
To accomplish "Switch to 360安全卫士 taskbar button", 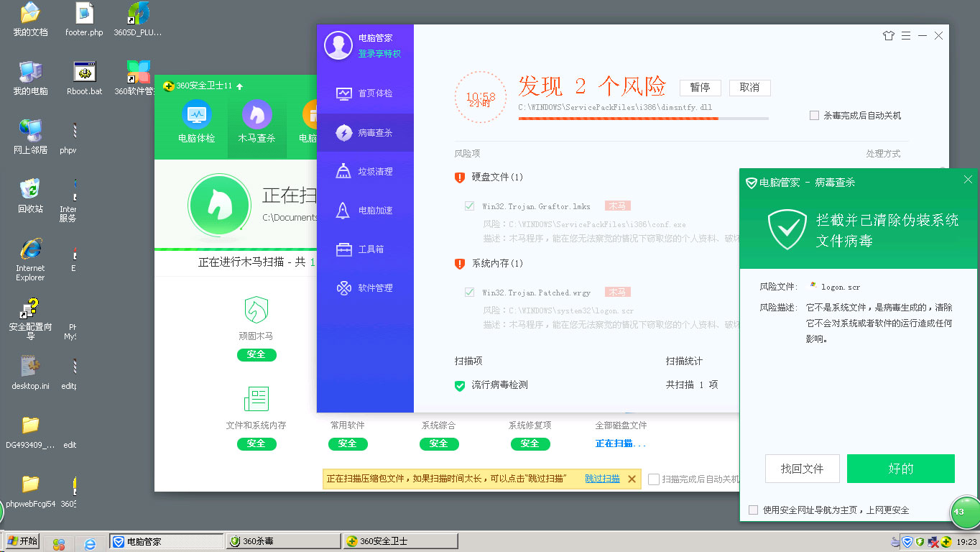I will tap(400, 541).
